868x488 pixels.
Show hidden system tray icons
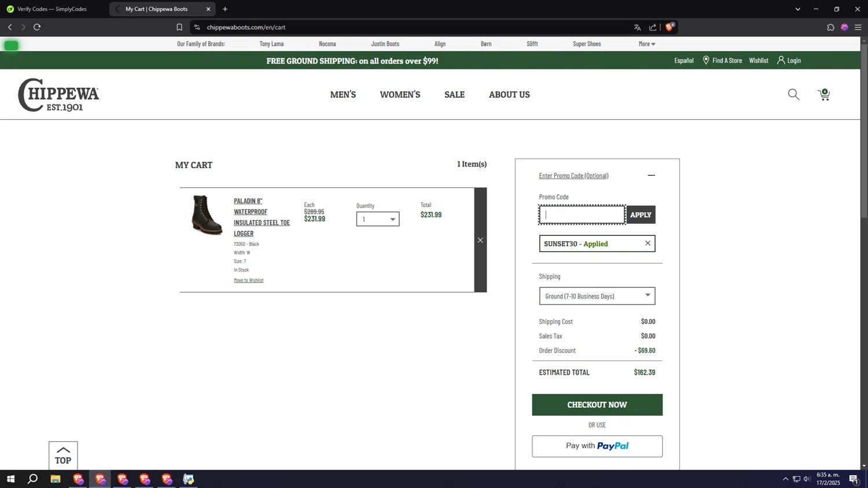[x=785, y=479]
